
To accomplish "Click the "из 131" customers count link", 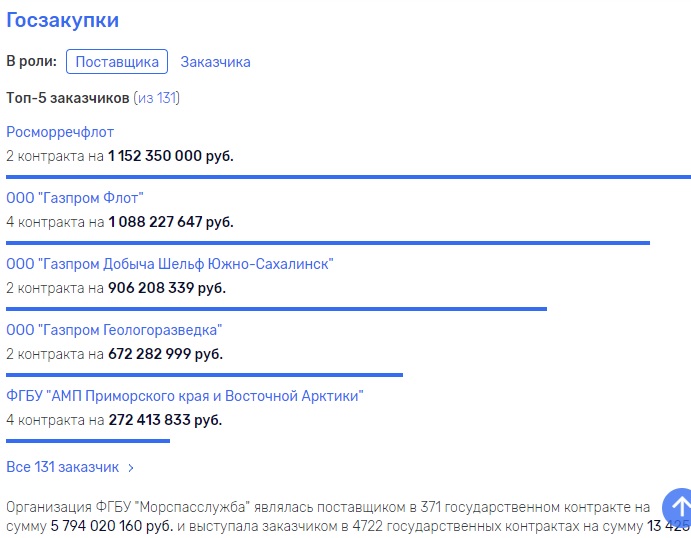I will pos(156,97).
